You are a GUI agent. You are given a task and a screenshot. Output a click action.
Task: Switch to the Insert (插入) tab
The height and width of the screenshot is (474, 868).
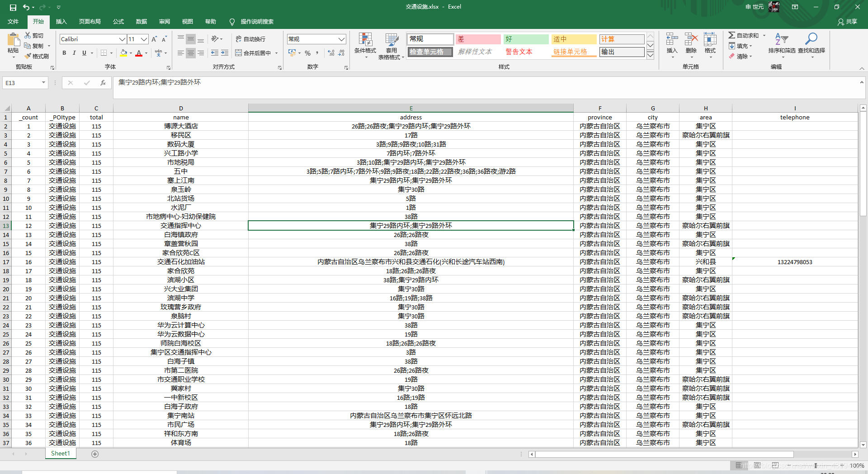point(61,22)
